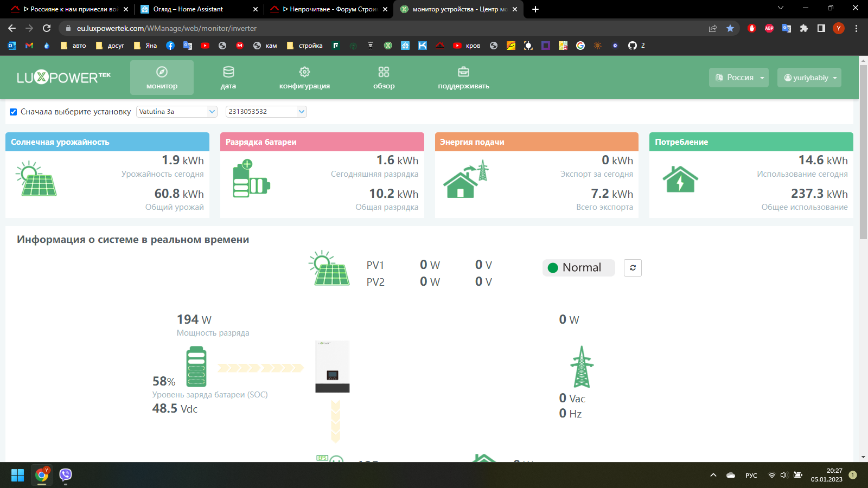Click the inverter device image
868x488 pixels.
(333, 367)
